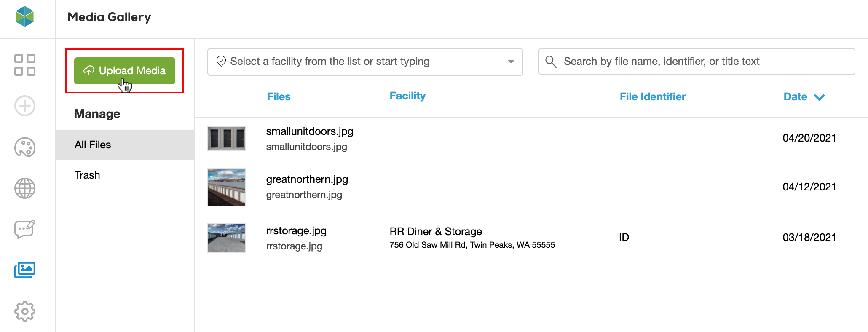
Task: Open the settings gear icon
Action: pos(25,311)
